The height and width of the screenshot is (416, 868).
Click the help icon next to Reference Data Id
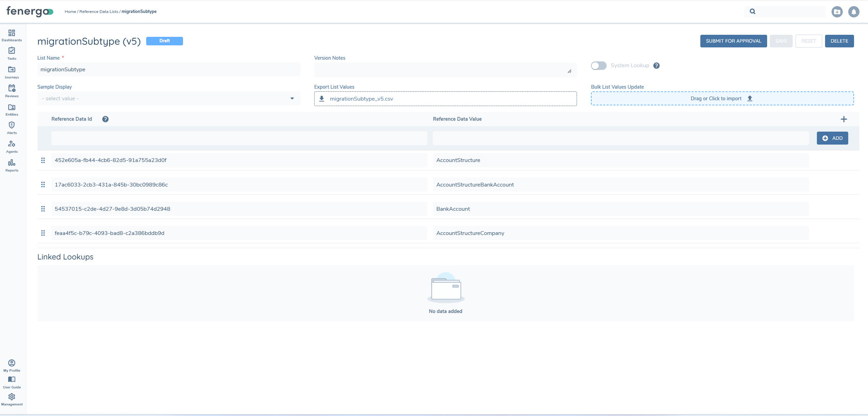coord(105,119)
